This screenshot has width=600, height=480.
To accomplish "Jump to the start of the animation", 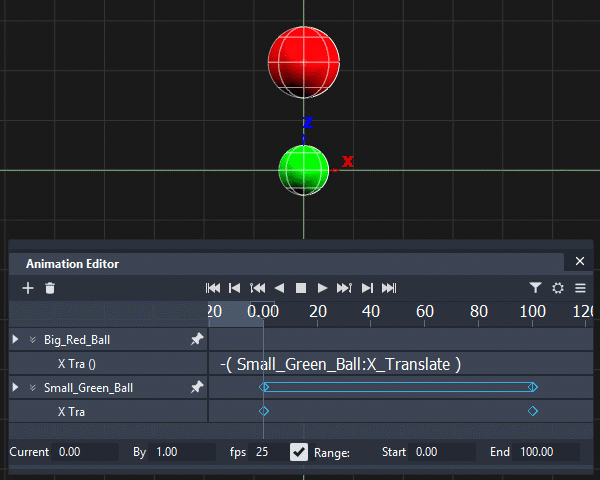I will click(213, 288).
